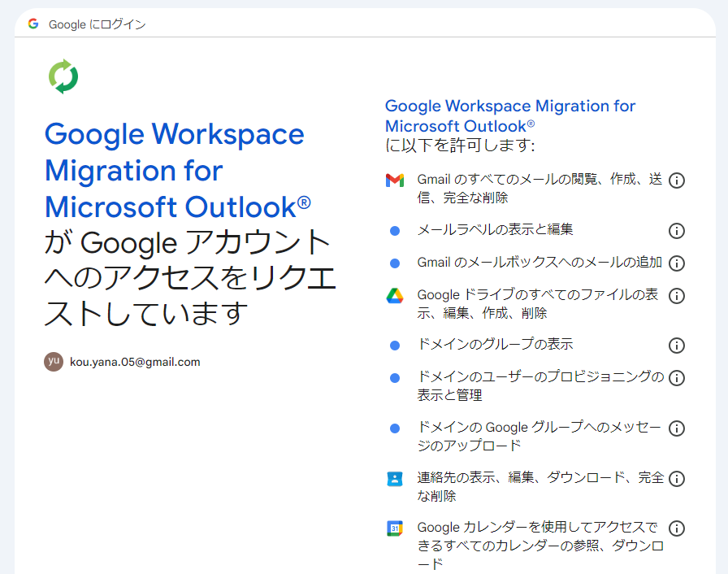Click the Google Calendar icon
The image size is (728, 574).
click(395, 528)
